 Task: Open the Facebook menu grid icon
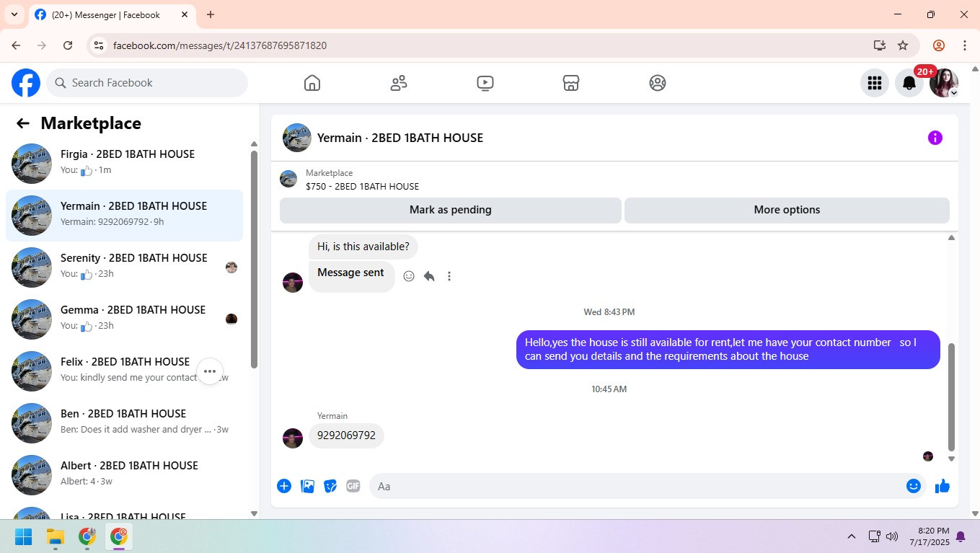click(875, 83)
